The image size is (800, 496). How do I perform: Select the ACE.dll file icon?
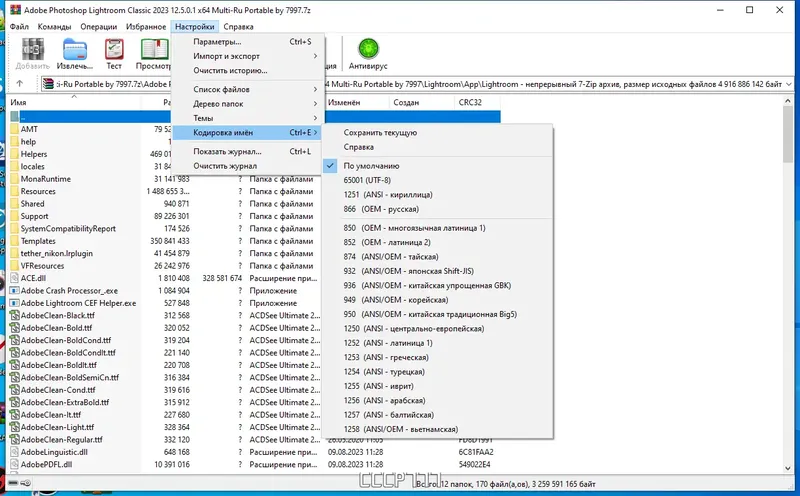tap(14, 278)
